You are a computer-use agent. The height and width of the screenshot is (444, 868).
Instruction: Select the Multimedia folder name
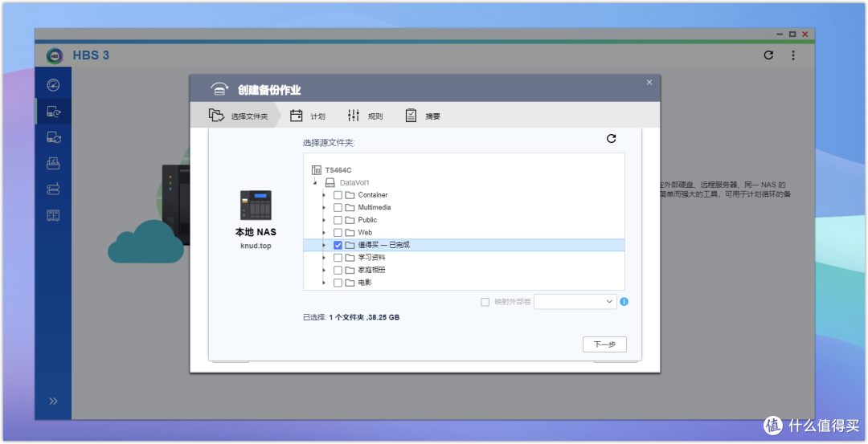[375, 207]
